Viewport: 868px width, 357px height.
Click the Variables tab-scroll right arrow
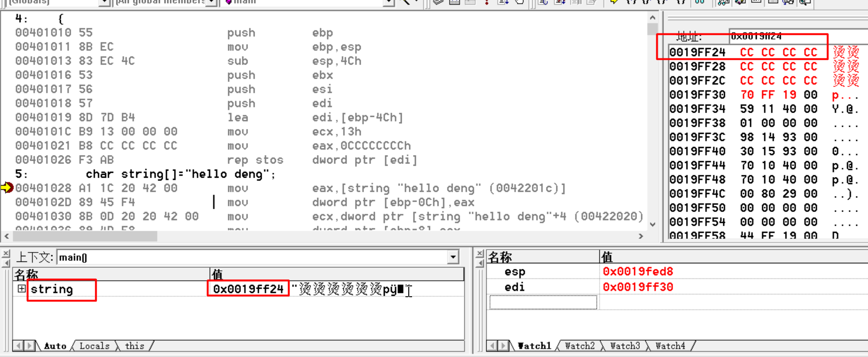point(29,346)
